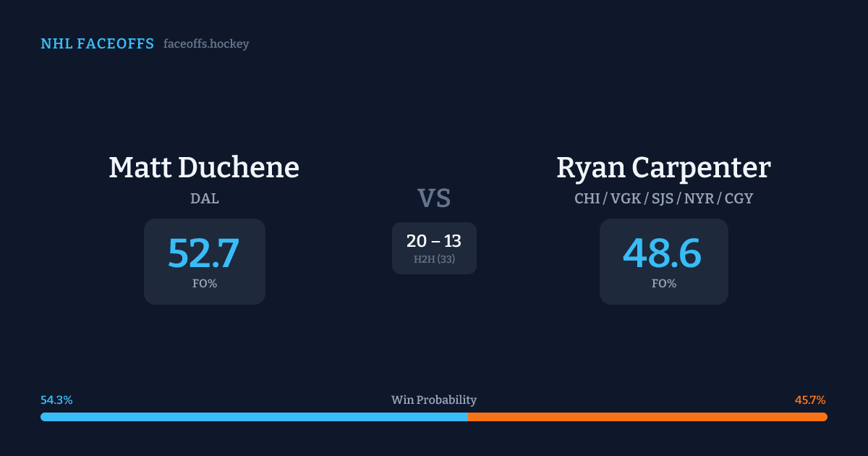868x456 pixels.
Task: Click the NYR team abbreviation
Action: point(698,198)
